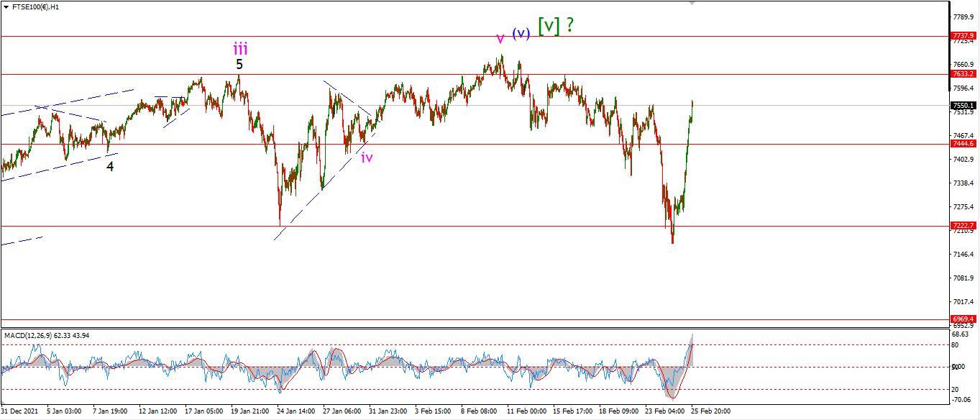This screenshot has height=420, width=980.
Task: Click the 7737.9 red price tag
Action: (963, 35)
